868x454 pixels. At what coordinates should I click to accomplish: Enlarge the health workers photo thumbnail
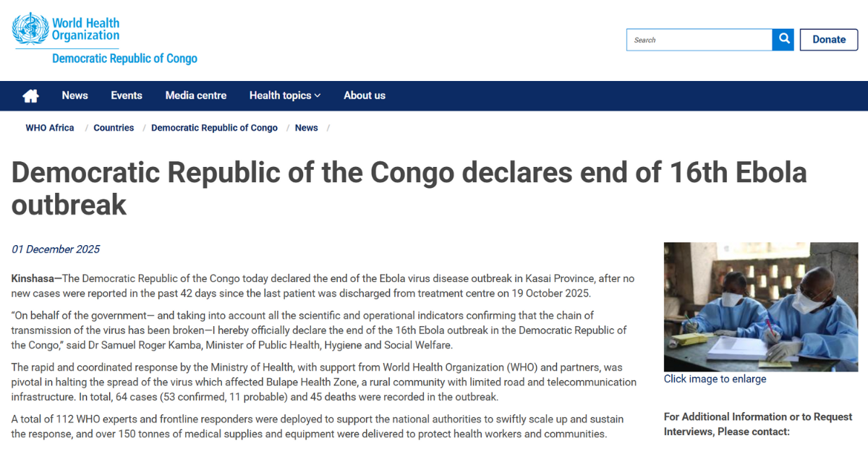(x=761, y=307)
